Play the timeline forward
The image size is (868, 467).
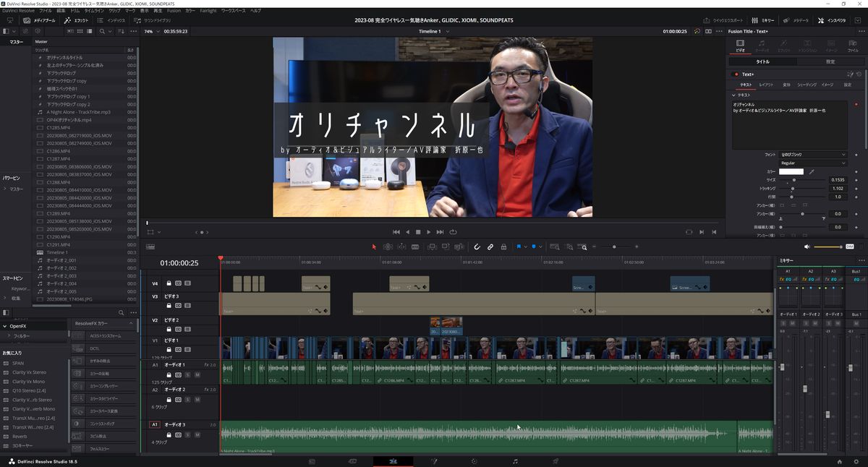tap(428, 232)
